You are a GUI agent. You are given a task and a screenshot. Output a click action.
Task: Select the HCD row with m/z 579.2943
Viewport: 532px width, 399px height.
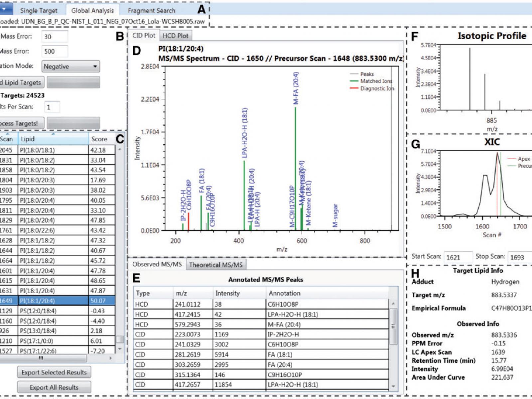[x=261, y=324]
